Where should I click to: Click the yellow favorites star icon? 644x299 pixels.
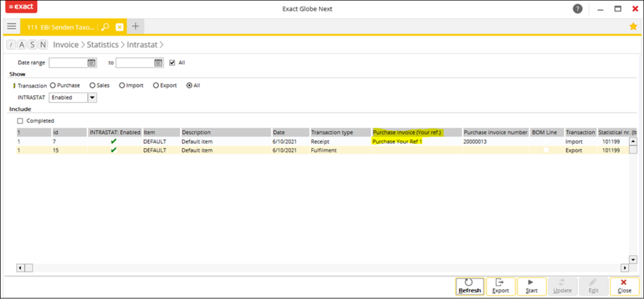point(633,26)
